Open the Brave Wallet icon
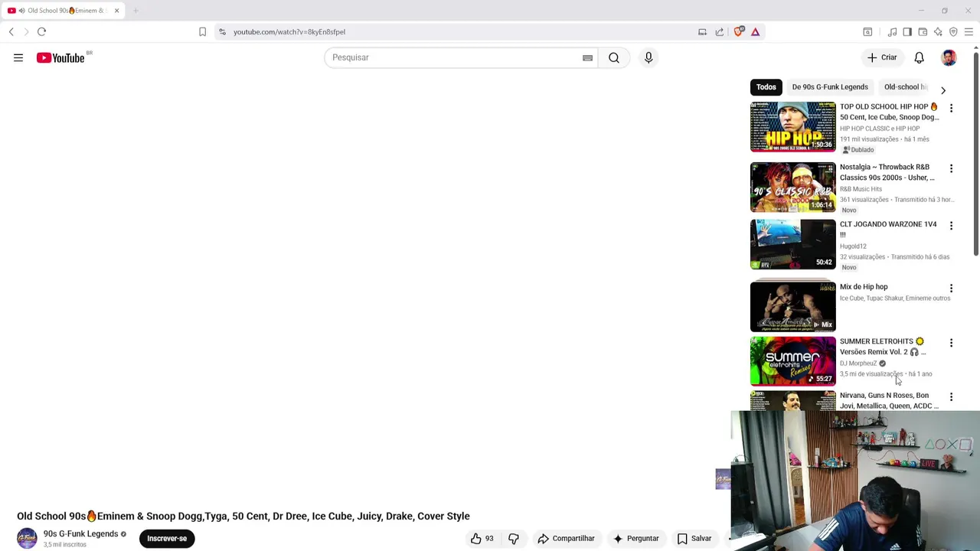This screenshot has width=980, height=551. (923, 31)
